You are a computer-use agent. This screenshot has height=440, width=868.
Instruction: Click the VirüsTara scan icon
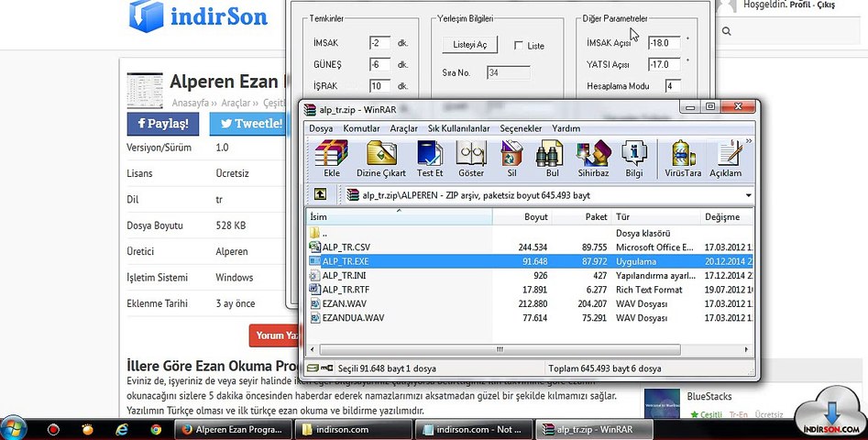(x=683, y=159)
